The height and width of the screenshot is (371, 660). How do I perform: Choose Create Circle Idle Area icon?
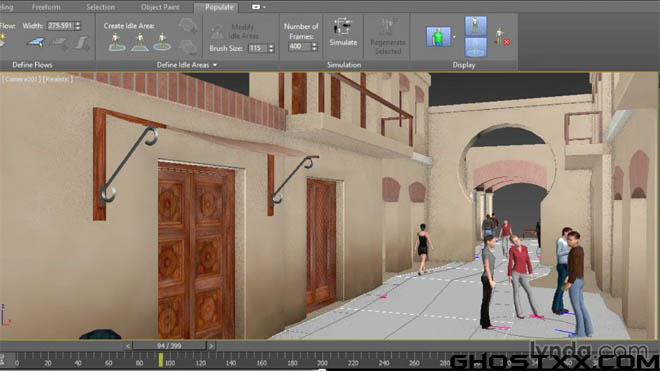pyautogui.click(x=162, y=43)
